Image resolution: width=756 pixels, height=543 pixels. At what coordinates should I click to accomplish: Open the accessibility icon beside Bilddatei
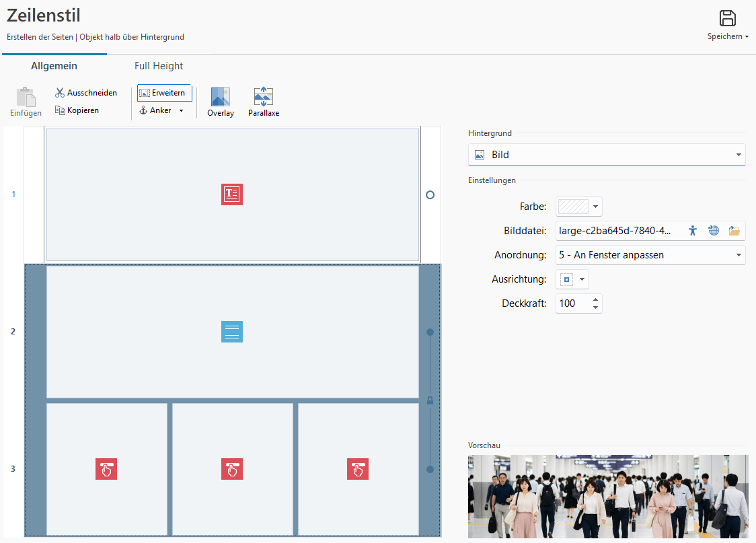693,231
